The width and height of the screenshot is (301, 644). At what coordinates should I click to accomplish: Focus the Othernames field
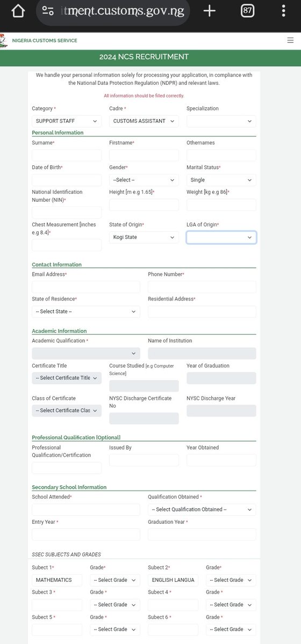tap(221, 155)
